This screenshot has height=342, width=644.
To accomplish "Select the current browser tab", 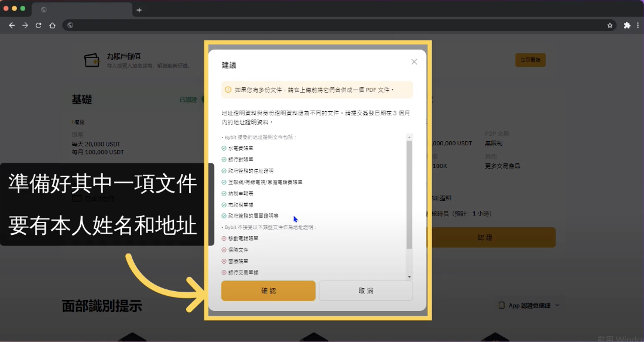I will coord(82,10).
